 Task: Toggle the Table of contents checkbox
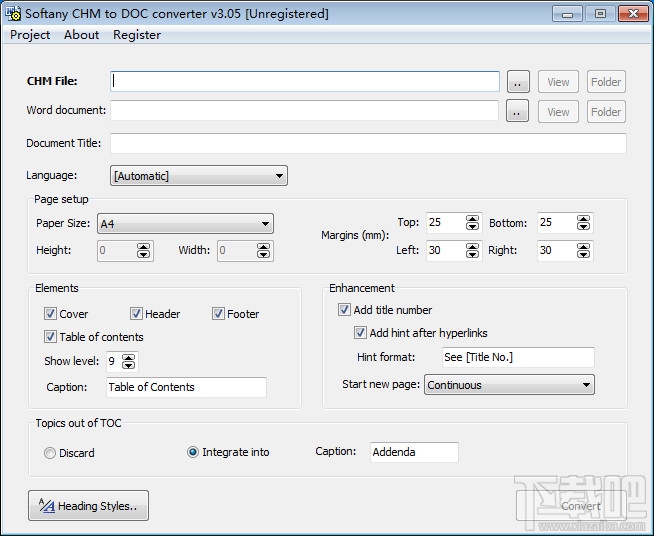[x=50, y=337]
